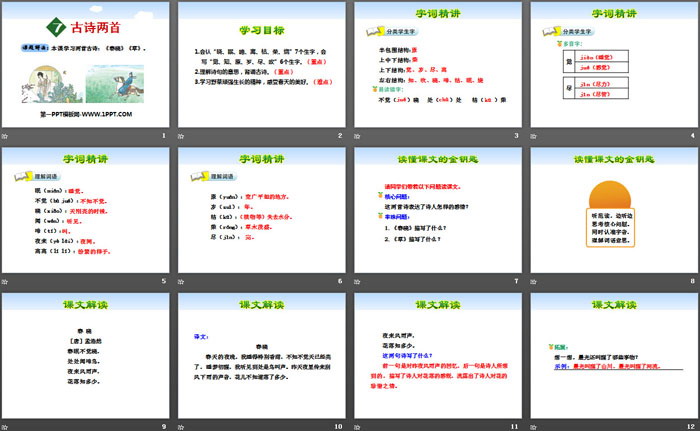Click the lady illustration on slide 1

coord(42,82)
